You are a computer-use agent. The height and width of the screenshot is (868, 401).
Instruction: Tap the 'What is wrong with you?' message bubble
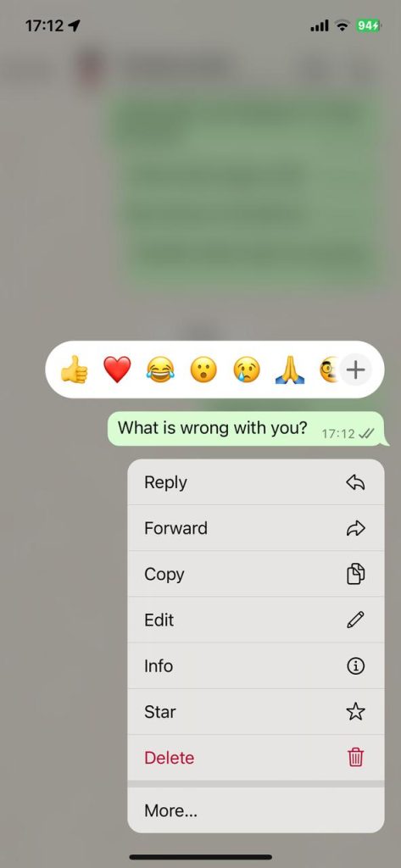point(248,429)
